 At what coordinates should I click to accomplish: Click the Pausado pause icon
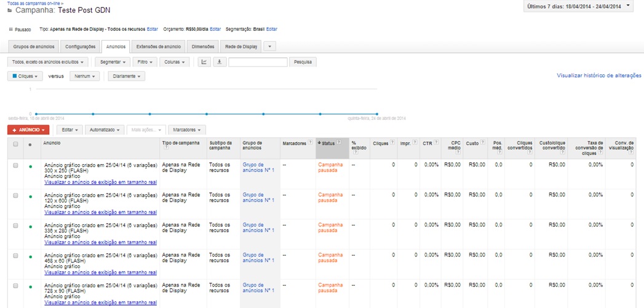pyautogui.click(x=10, y=30)
